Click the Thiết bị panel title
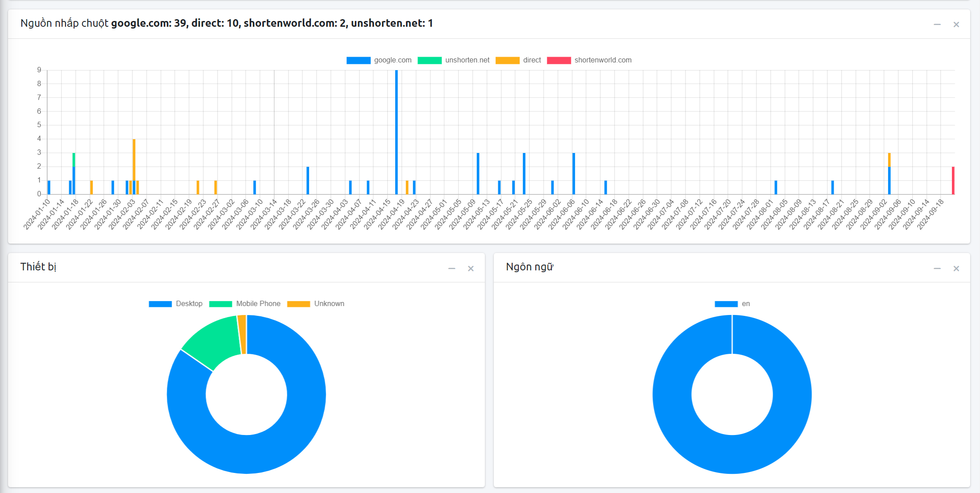Image resolution: width=980 pixels, height=493 pixels. 38,267
